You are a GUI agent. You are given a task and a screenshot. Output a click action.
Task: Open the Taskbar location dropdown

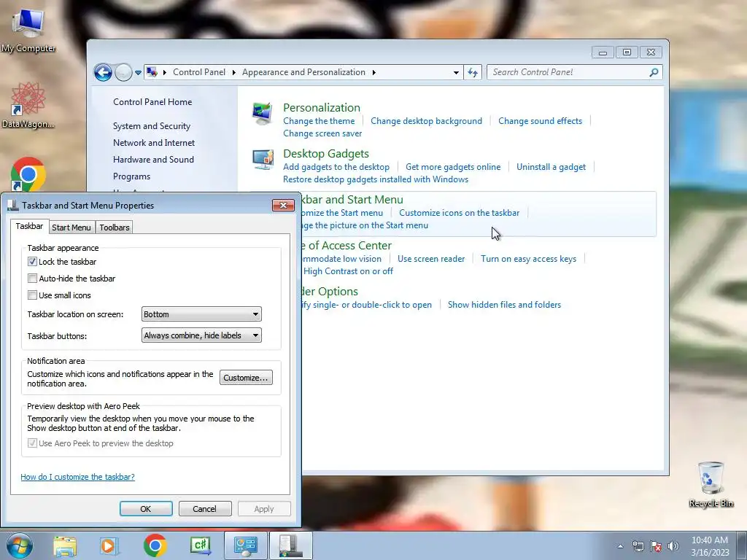pos(201,314)
